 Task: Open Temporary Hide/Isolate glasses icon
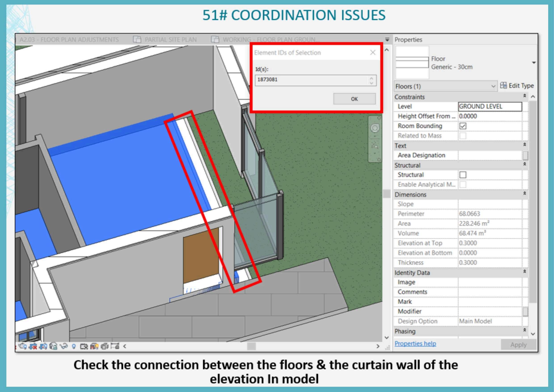click(63, 346)
